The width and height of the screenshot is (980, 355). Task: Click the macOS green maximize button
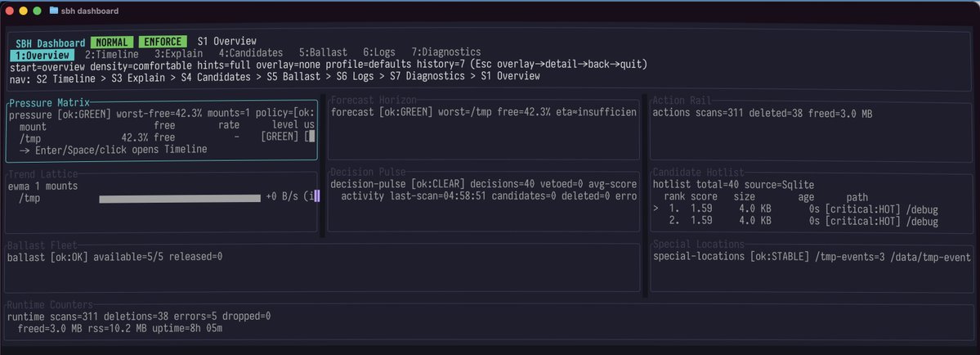(x=37, y=11)
